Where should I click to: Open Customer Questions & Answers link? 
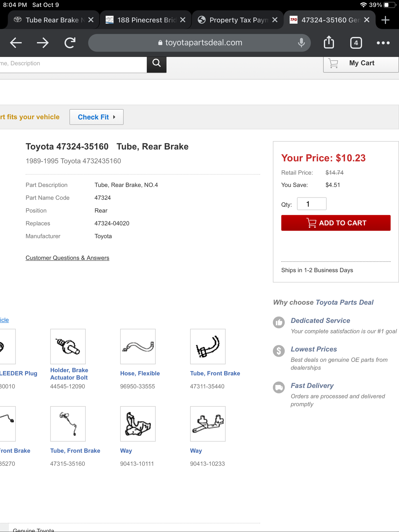point(67,258)
